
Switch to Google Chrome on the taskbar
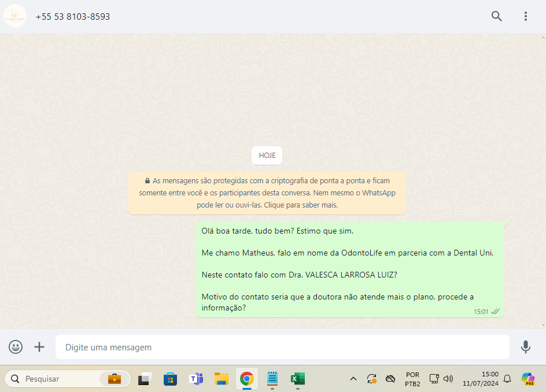pyautogui.click(x=247, y=379)
